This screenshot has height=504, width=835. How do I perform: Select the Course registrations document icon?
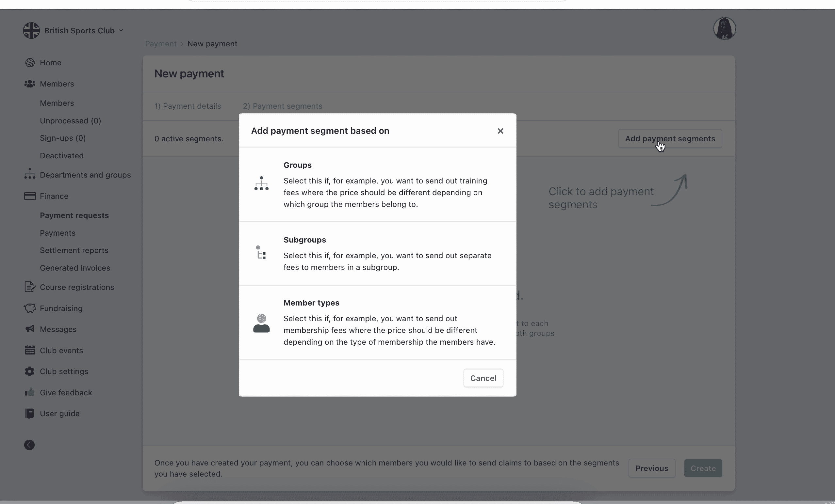tap(30, 287)
